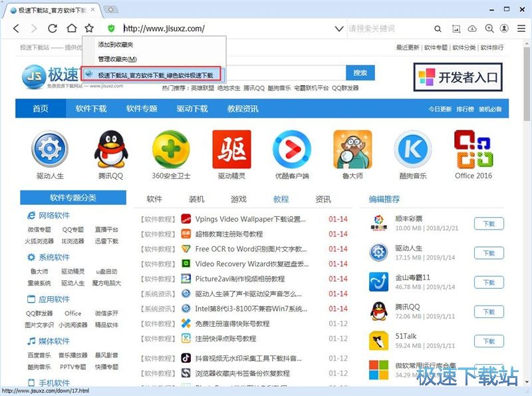This screenshot has height=396, width=532.
Task: Click the 顺丰彩票 icon in 编辑推荐
Action: pos(378,223)
